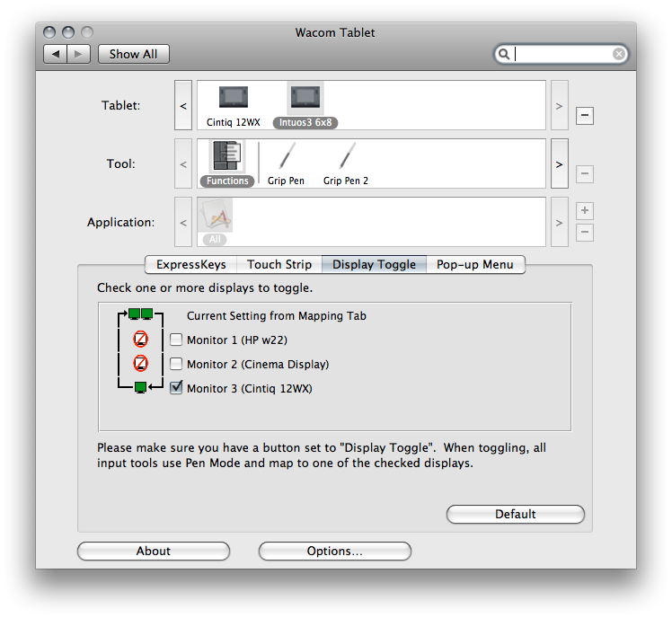Click the green dual-monitor mapping icon

(140, 314)
